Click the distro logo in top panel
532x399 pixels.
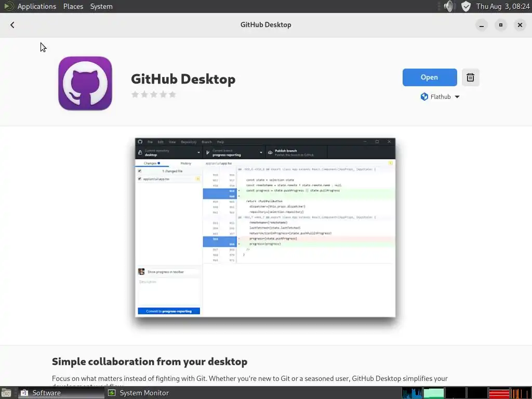(8, 6)
